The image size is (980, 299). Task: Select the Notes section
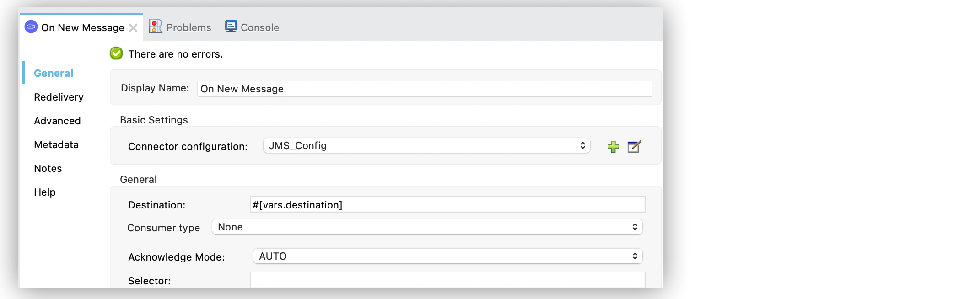(47, 168)
